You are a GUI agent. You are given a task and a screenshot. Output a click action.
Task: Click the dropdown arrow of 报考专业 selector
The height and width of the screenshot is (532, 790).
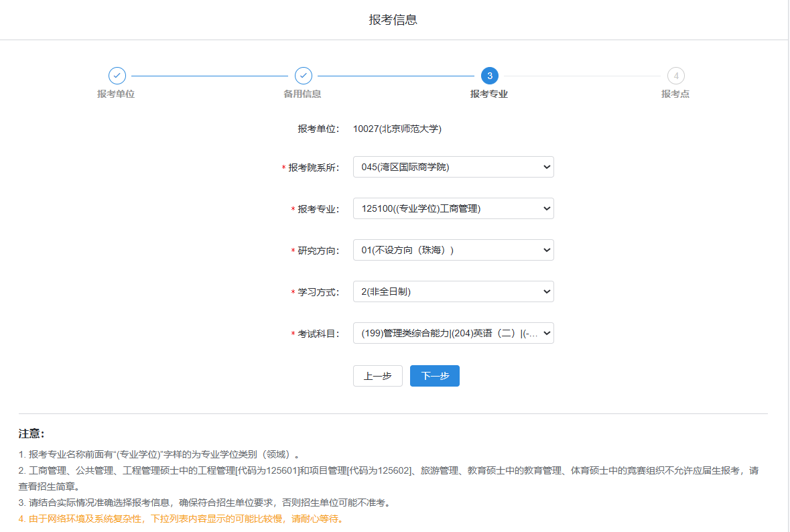[544, 208]
